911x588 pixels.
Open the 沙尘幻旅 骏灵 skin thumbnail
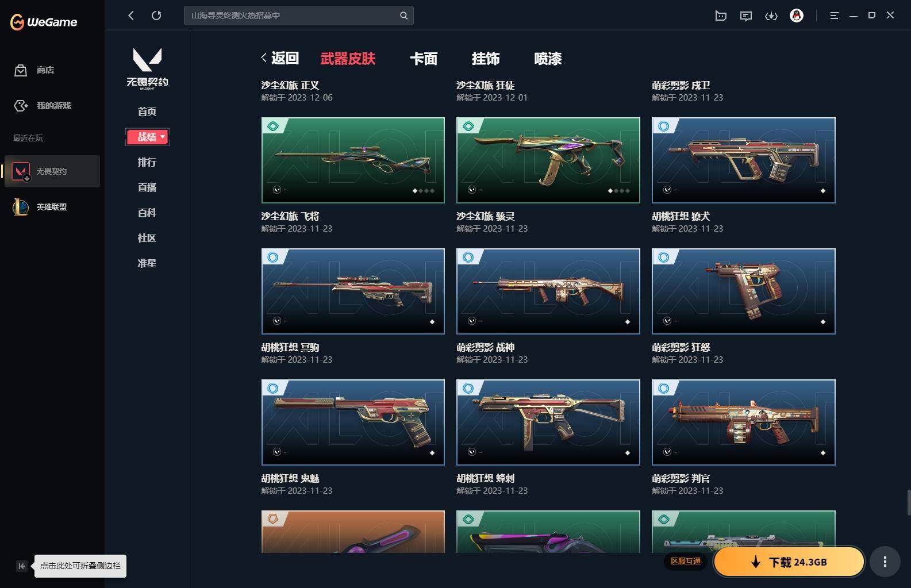[548, 160]
